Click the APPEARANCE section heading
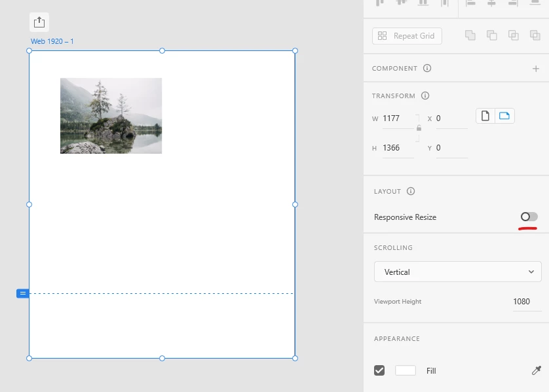Viewport: 549px width, 392px height. point(397,338)
